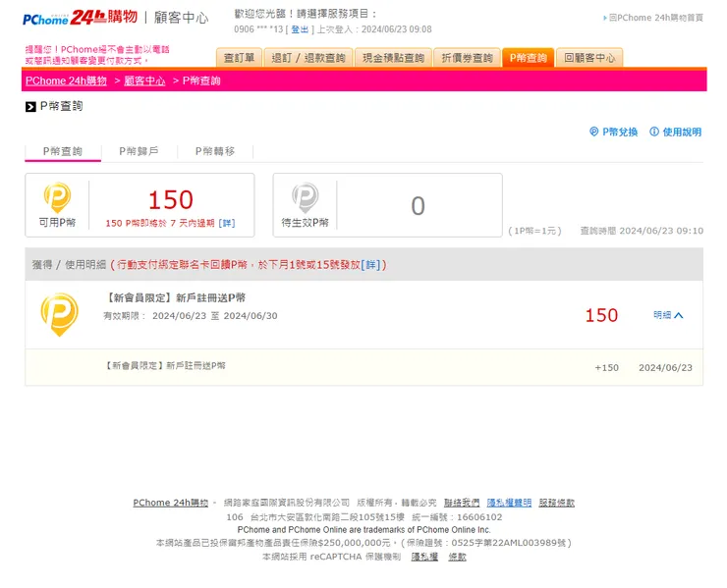Click the red 150 available balance number

[x=171, y=200]
